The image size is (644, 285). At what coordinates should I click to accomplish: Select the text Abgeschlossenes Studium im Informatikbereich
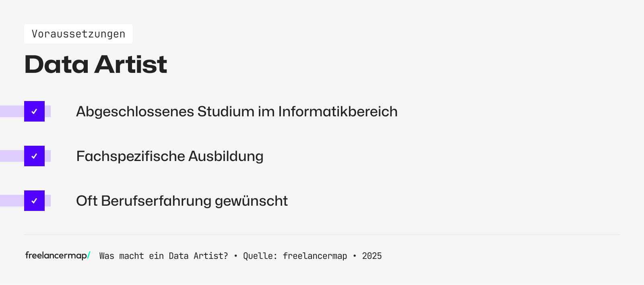[x=237, y=112]
